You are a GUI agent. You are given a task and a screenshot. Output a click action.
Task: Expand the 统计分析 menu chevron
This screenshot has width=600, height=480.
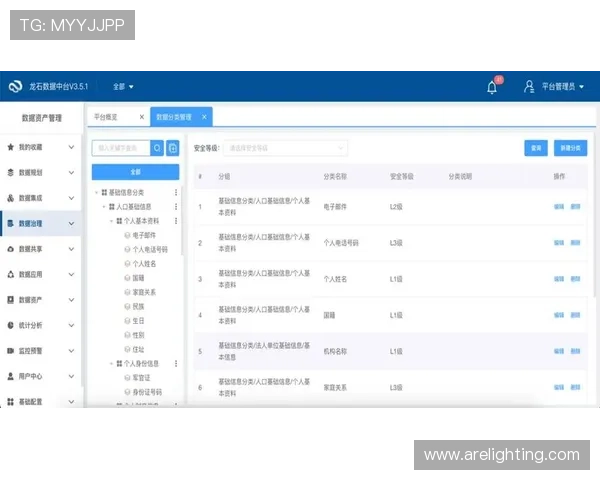[x=71, y=325]
